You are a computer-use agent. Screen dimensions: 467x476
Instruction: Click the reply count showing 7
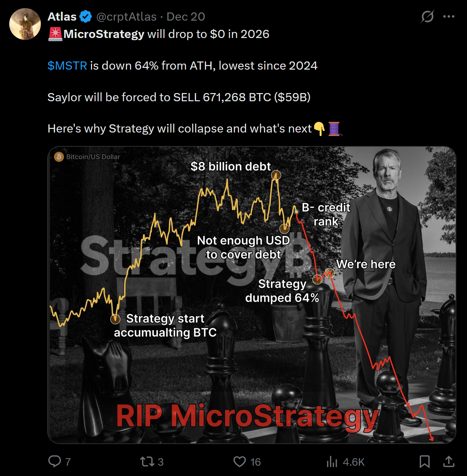[x=67, y=463]
